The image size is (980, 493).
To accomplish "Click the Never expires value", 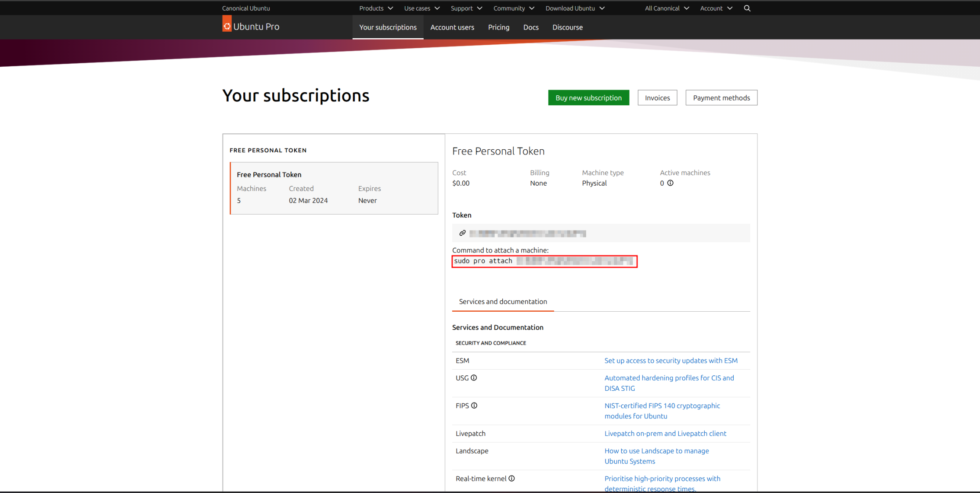I will [367, 200].
